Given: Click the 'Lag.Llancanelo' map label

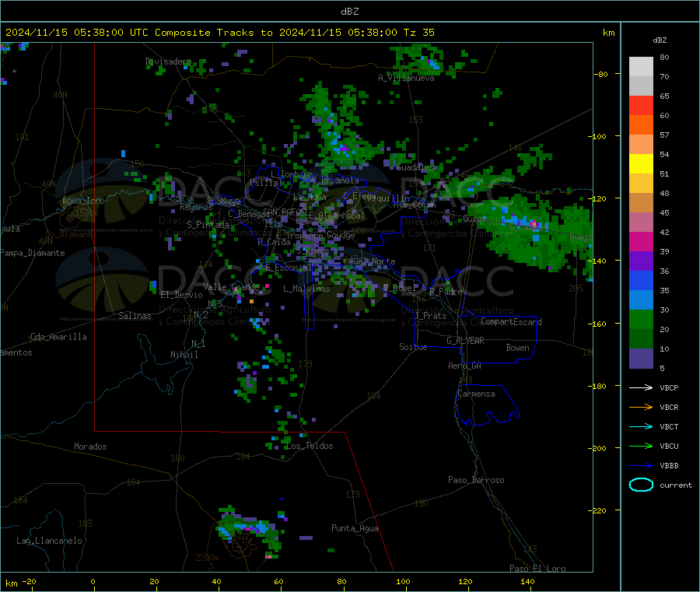Looking at the screenshot, I should (x=50, y=541).
